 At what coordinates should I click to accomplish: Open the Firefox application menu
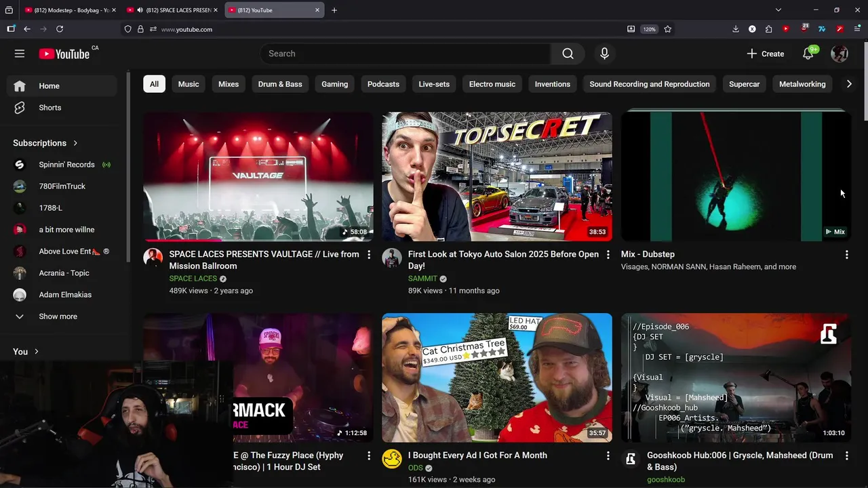tap(857, 29)
